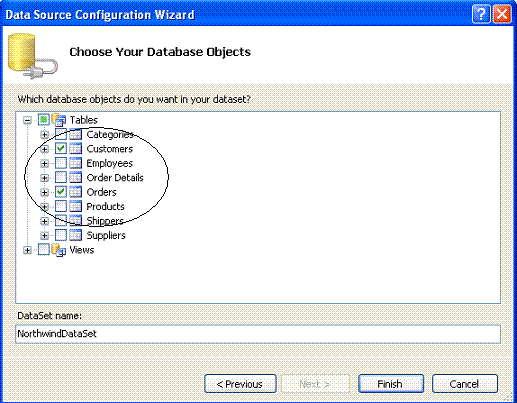
Task: Click the Views folder icon
Action: tap(59, 250)
